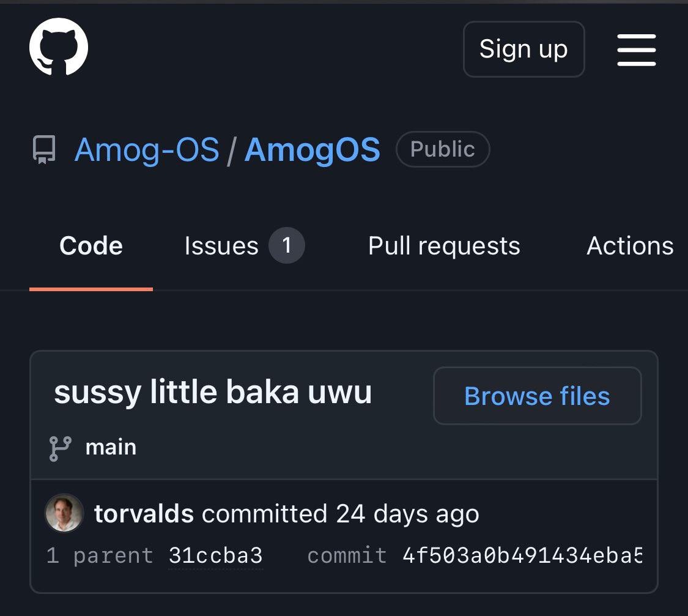Click the Sign up button
Image resolution: width=688 pixels, height=616 pixels.
click(523, 49)
